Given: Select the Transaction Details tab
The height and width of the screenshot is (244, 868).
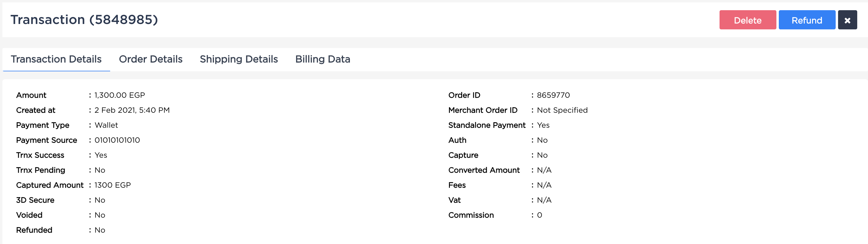Looking at the screenshot, I should coord(56,59).
